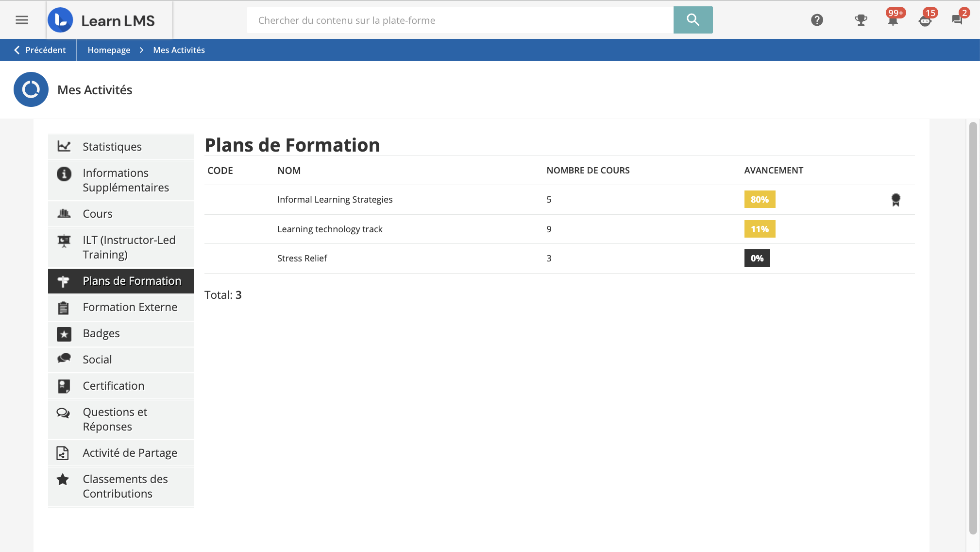Click the Plans de Formation heading
Screen dimensions: 980x552
pyautogui.click(x=292, y=145)
